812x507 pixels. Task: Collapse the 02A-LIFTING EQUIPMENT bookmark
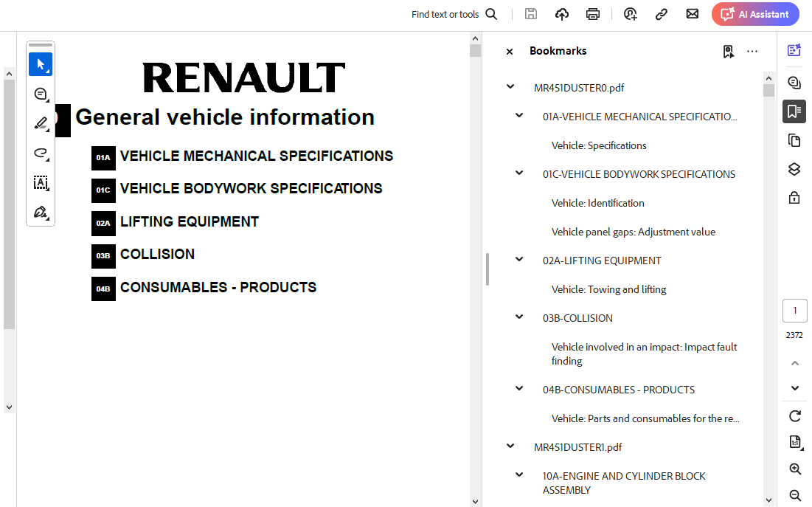coord(519,259)
